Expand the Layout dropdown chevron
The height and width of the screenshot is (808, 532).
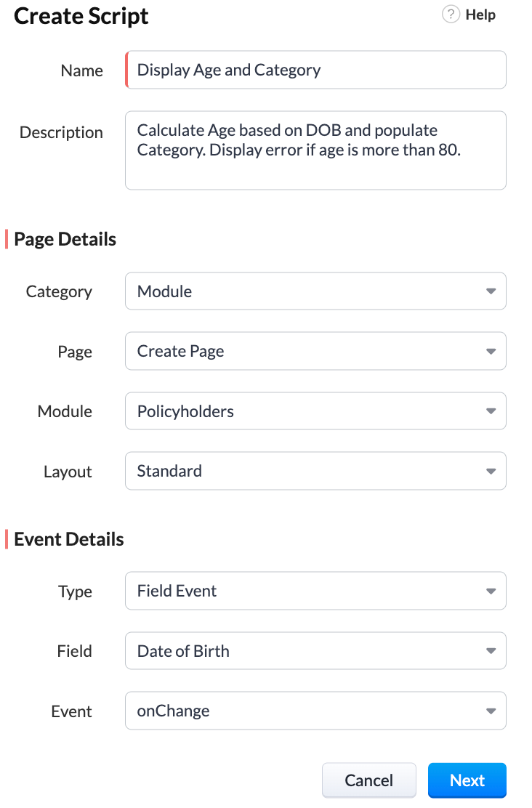tap(490, 471)
